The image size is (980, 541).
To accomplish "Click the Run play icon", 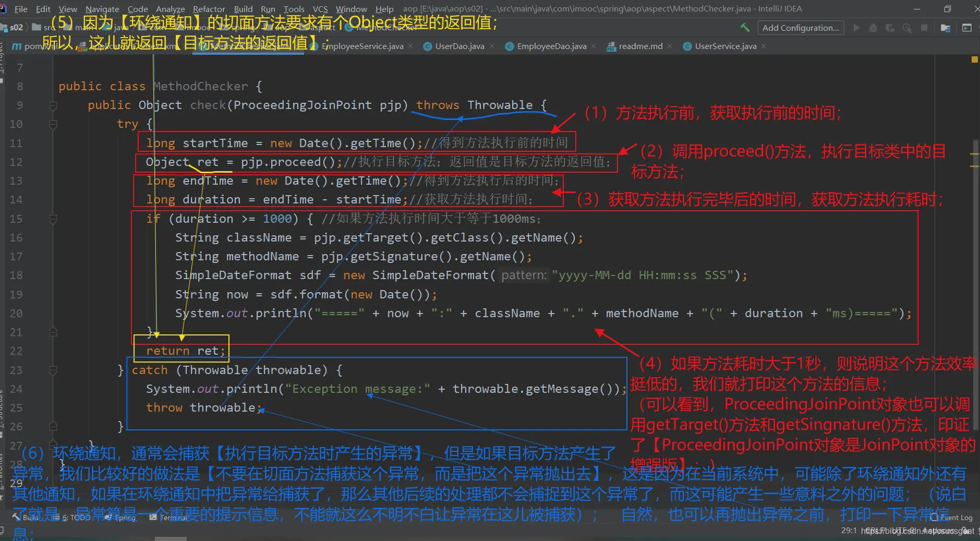I will (x=856, y=28).
